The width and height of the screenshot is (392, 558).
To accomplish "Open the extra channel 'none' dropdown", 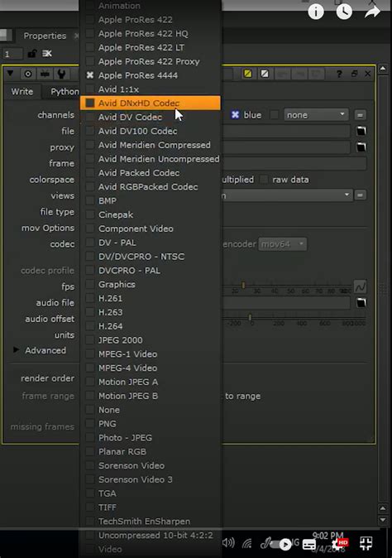I will coord(316,115).
